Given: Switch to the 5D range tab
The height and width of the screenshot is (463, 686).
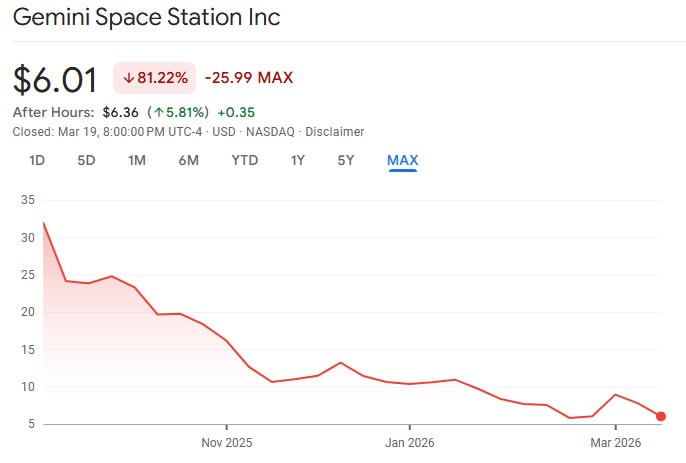Looking at the screenshot, I should point(87,160).
